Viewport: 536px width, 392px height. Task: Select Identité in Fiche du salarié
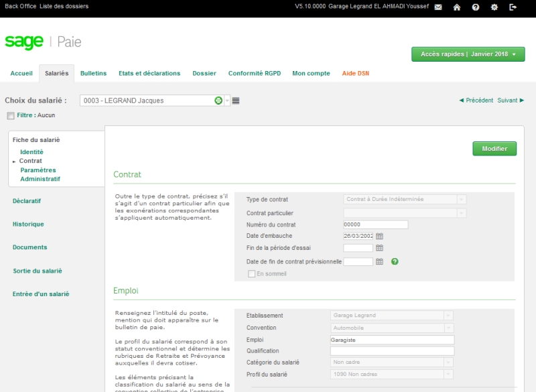(x=31, y=152)
